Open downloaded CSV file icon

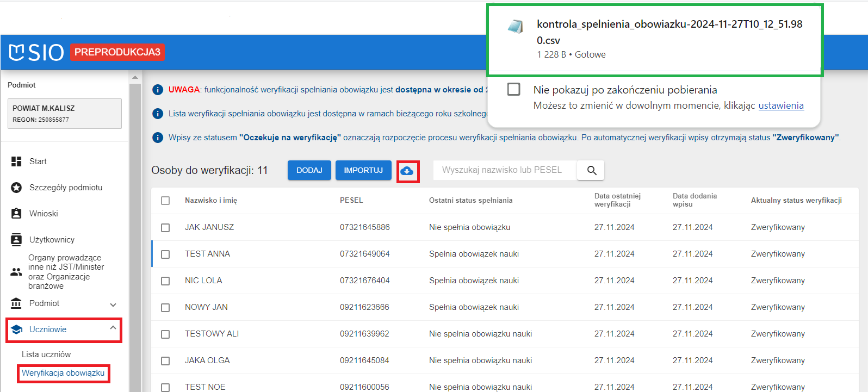point(515,27)
